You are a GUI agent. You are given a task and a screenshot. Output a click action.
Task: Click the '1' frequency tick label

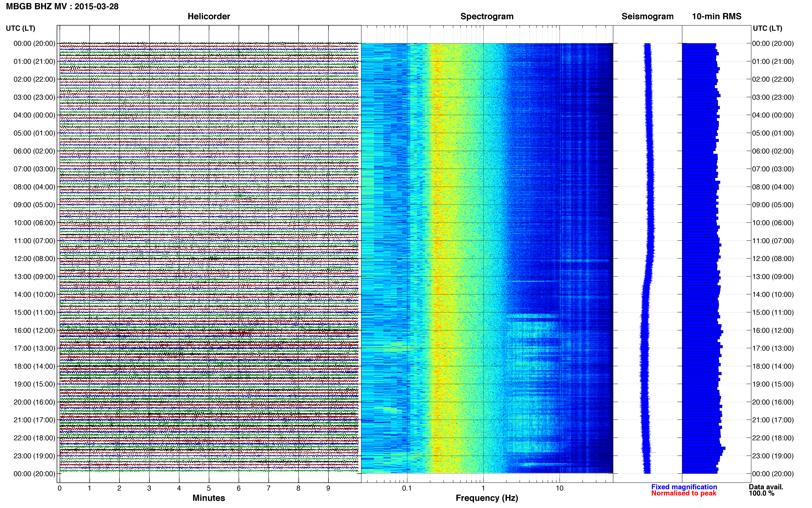pyautogui.click(x=483, y=488)
